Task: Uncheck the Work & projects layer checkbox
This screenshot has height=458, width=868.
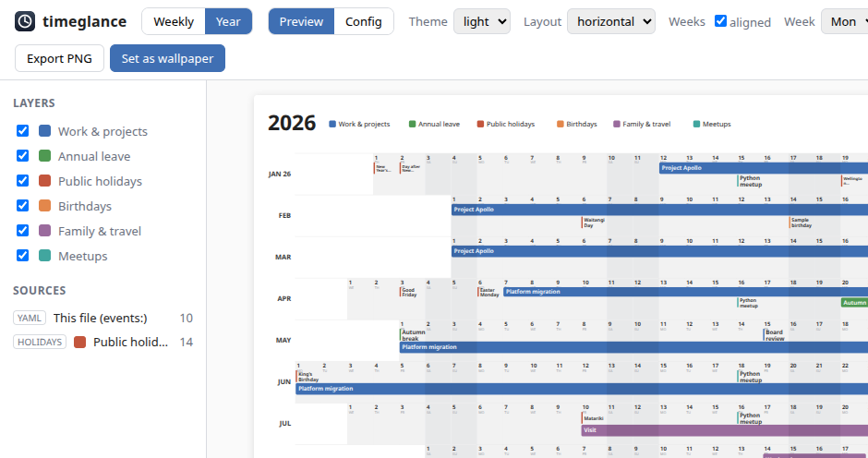Action: coord(23,131)
